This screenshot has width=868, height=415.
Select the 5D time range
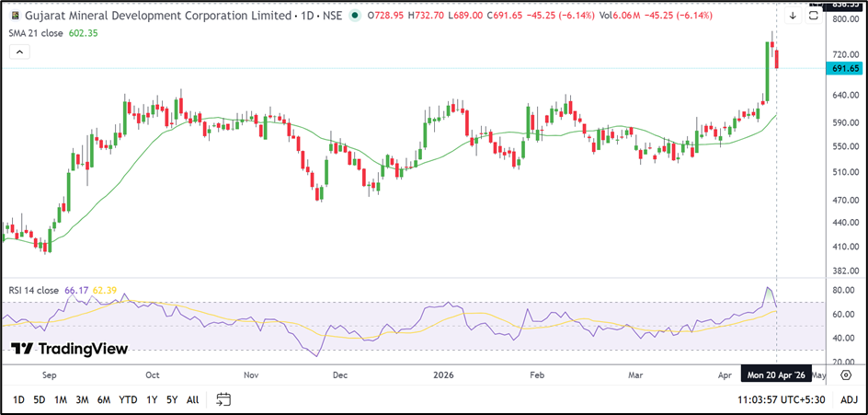[39, 399]
